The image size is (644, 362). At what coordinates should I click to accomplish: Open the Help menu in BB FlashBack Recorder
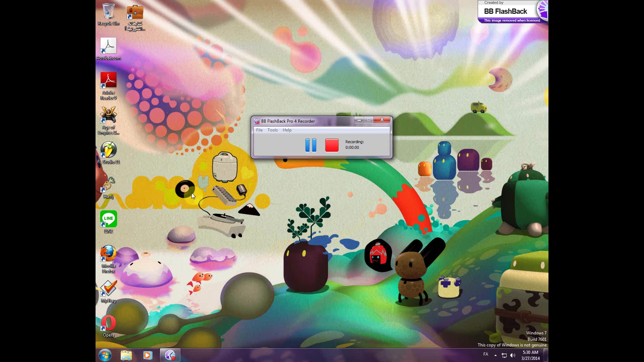(x=287, y=130)
